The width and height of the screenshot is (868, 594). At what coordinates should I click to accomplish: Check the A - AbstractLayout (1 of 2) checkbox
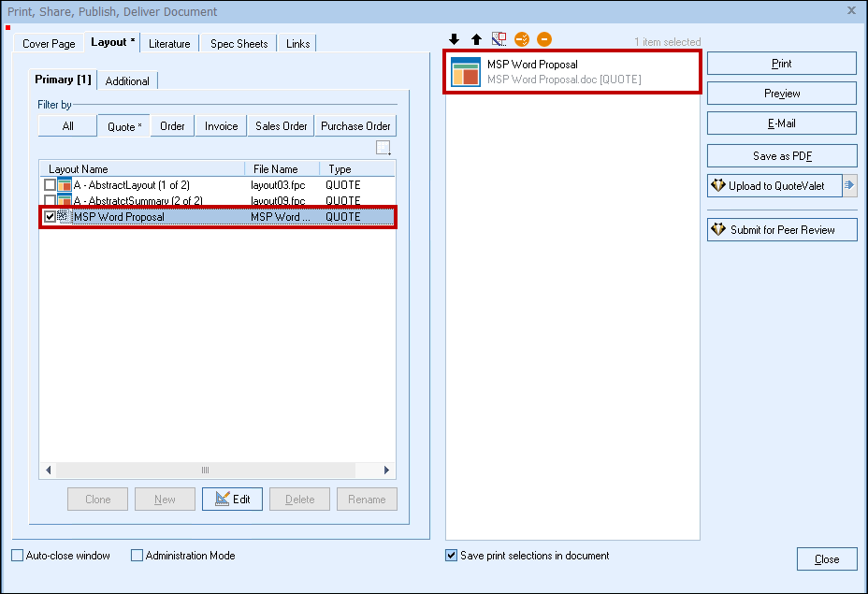point(51,185)
